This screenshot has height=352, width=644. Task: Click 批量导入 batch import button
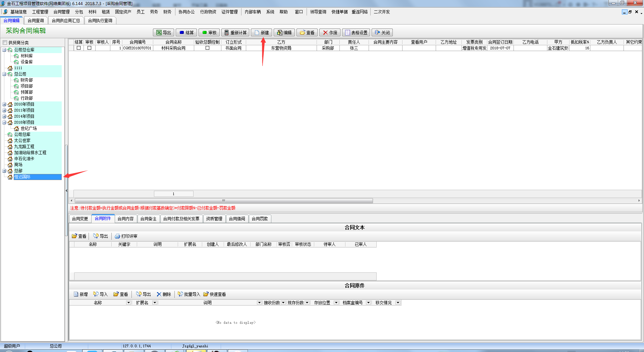click(x=189, y=294)
